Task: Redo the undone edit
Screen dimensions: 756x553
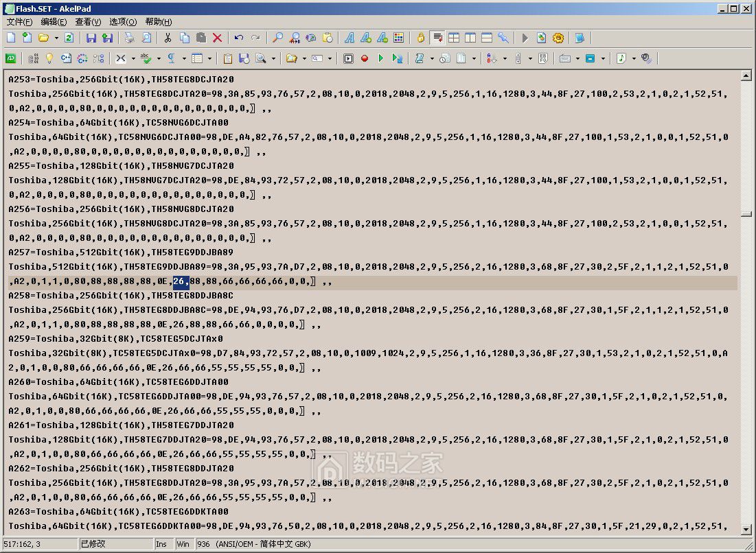Action: tap(255, 38)
